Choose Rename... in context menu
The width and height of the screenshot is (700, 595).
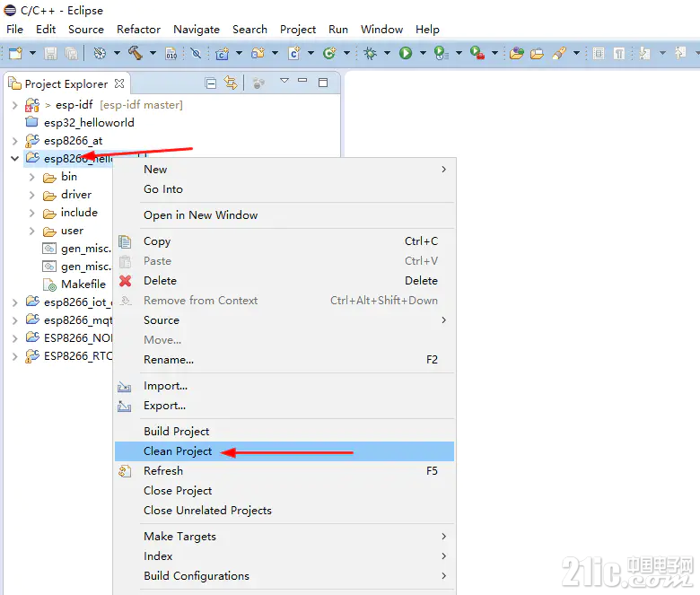(284, 360)
